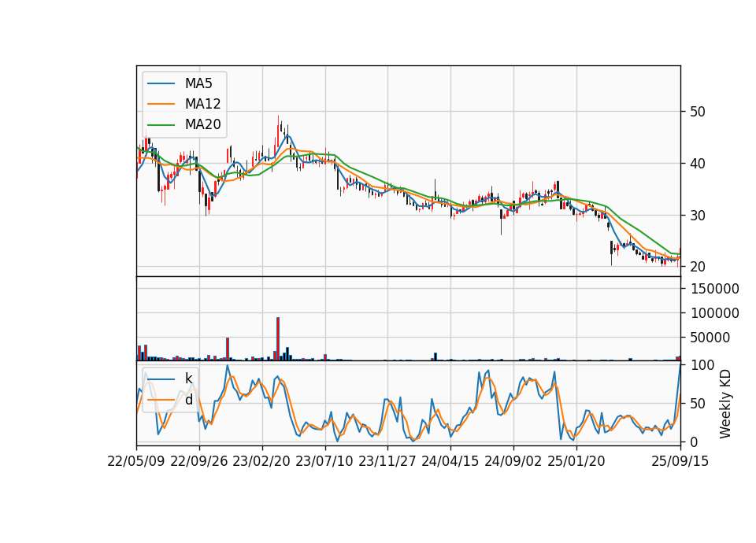This screenshot has width=756, height=543.
Task: Click the MA12 legend label
Action: [202, 104]
